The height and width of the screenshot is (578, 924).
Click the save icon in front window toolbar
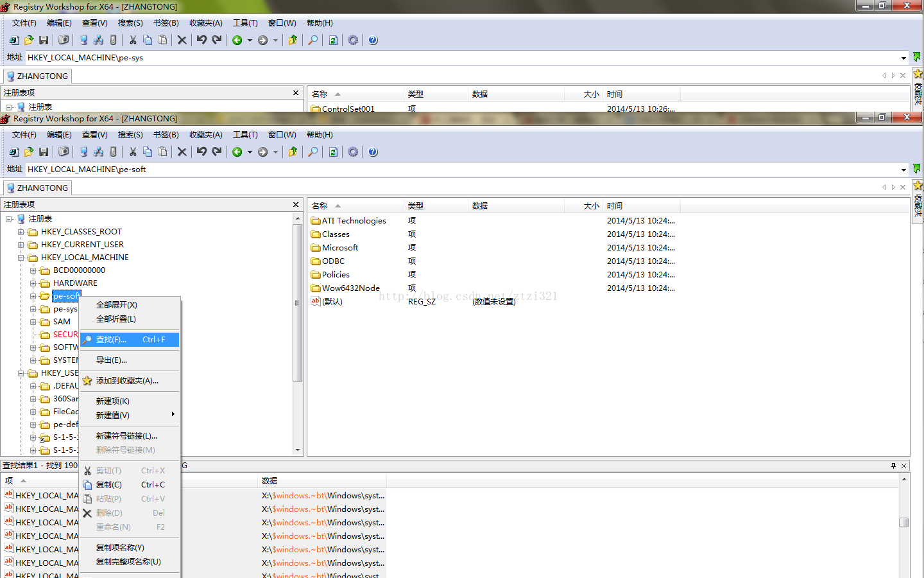point(44,152)
